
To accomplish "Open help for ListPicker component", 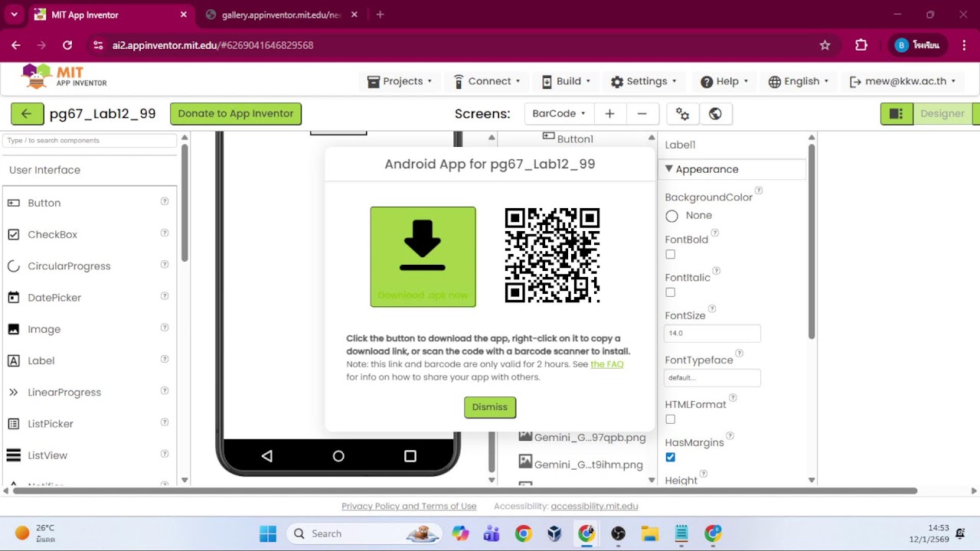I will [x=164, y=422].
